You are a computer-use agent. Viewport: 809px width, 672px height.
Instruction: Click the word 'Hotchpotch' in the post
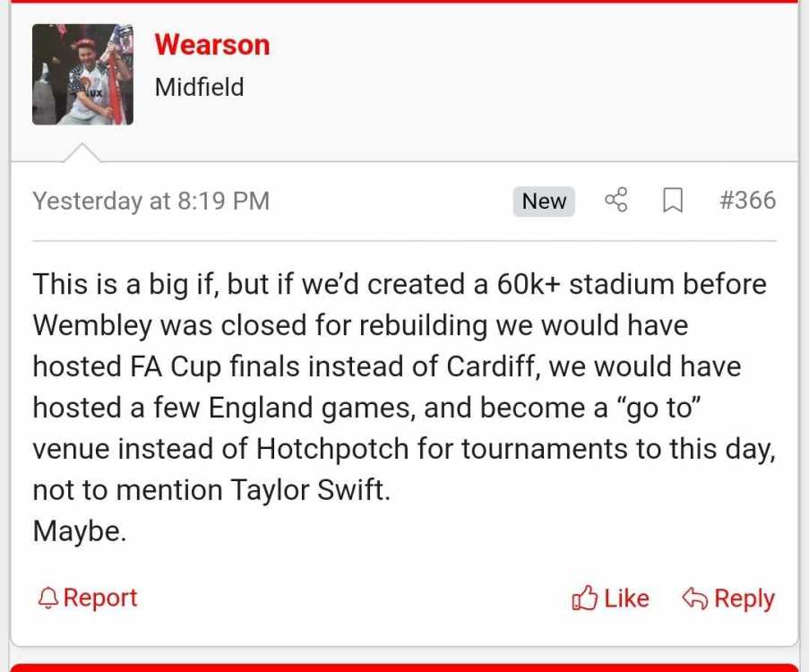(x=332, y=449)
